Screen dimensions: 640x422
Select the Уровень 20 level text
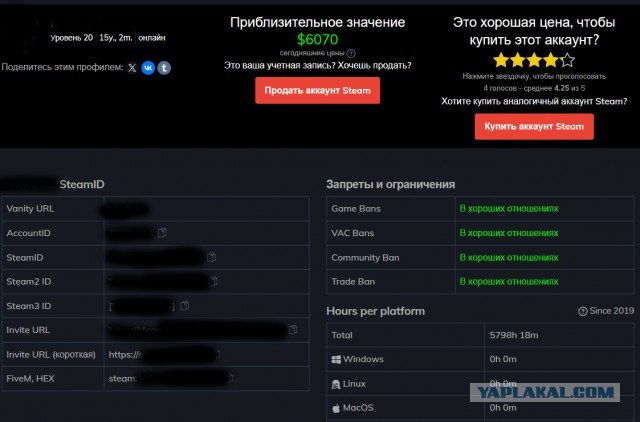point(72,38)
